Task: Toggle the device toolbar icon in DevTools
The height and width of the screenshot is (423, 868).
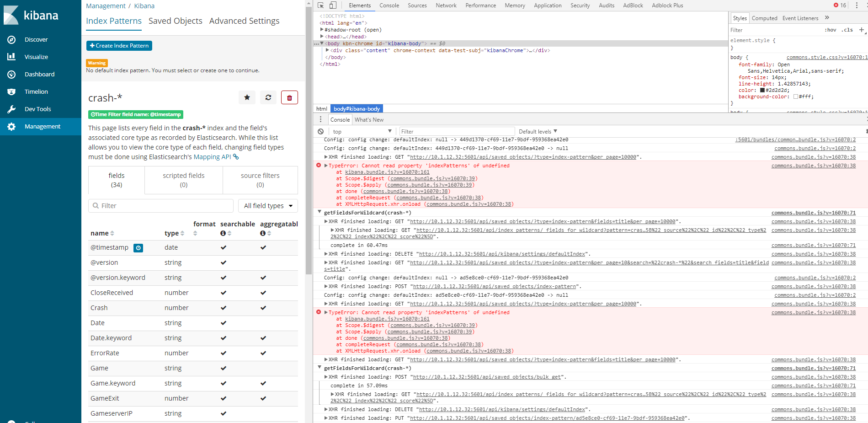Action: [333, 5]
